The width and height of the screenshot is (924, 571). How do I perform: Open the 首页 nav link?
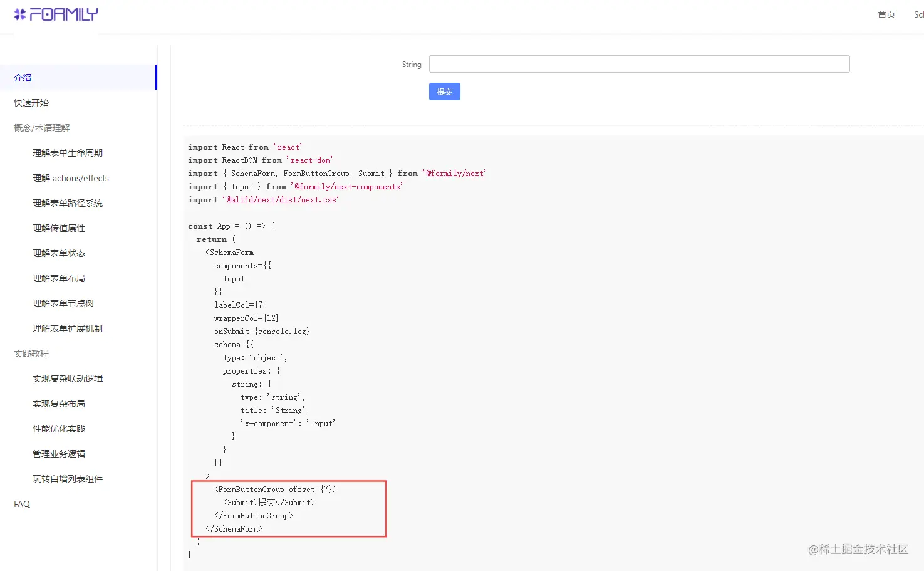click(x=886, y=14)
